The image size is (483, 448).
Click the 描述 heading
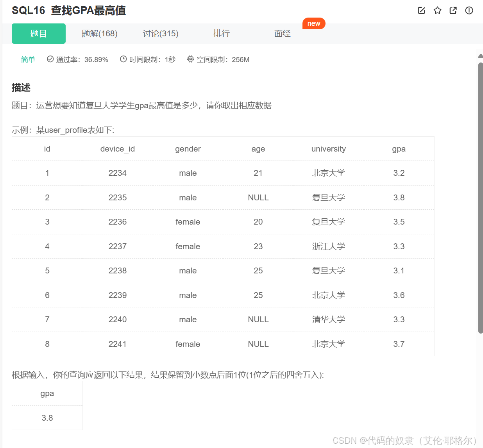tap(21, 87)
